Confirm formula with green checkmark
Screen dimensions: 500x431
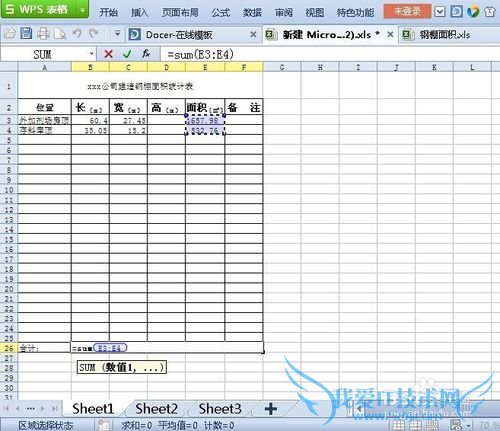[x=127, y=54]
